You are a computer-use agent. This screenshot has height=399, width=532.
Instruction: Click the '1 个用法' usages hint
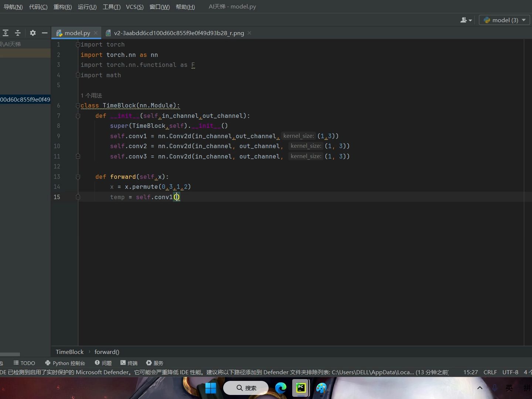click(91, 95)
